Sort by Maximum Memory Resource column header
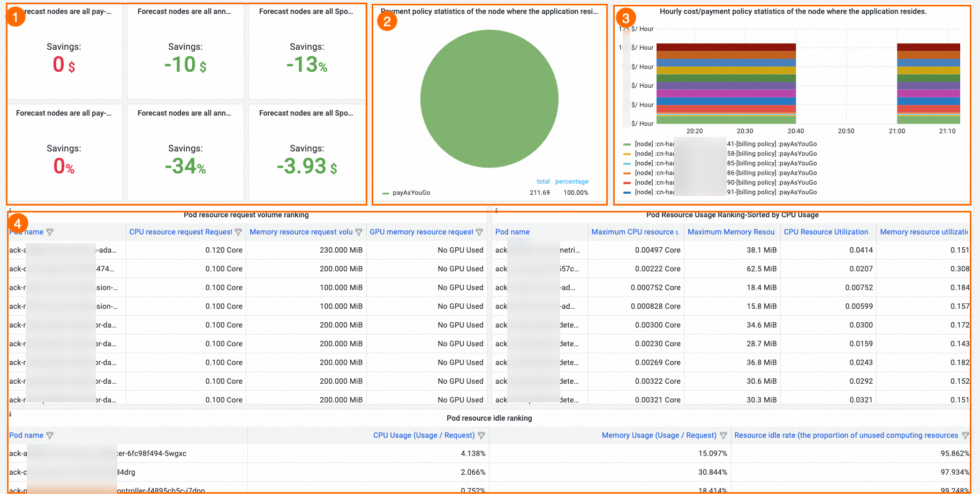Screen dimensions: 980x494 (731, 232)
